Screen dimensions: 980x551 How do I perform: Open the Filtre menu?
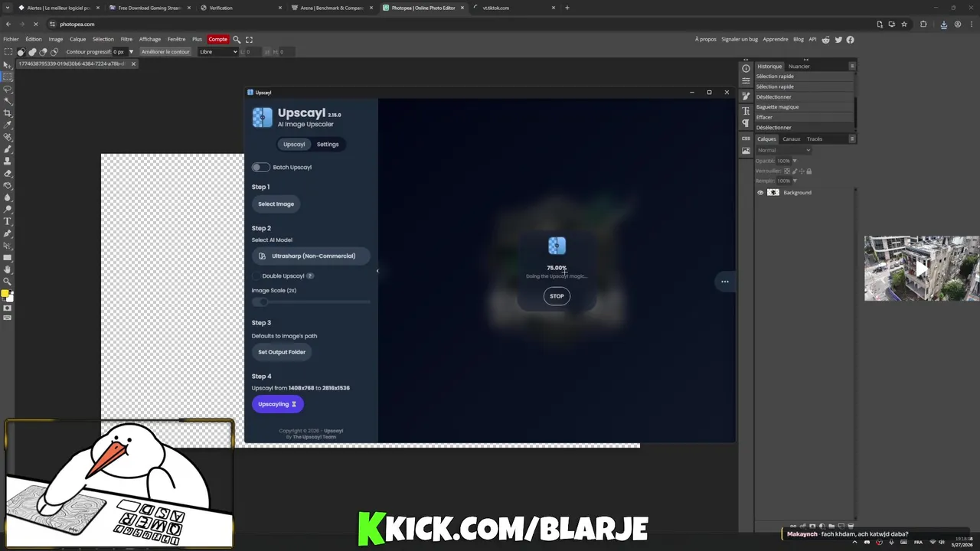click(x=126, y=39)
